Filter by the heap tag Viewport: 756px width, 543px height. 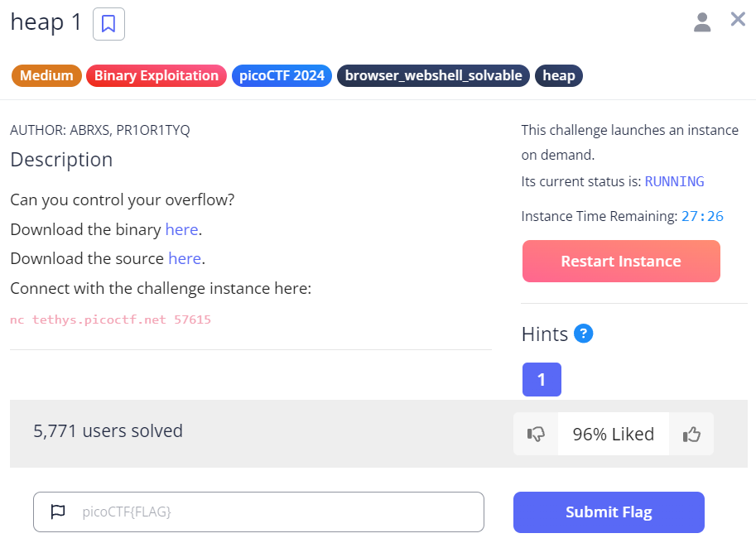(x=559, y=75)
